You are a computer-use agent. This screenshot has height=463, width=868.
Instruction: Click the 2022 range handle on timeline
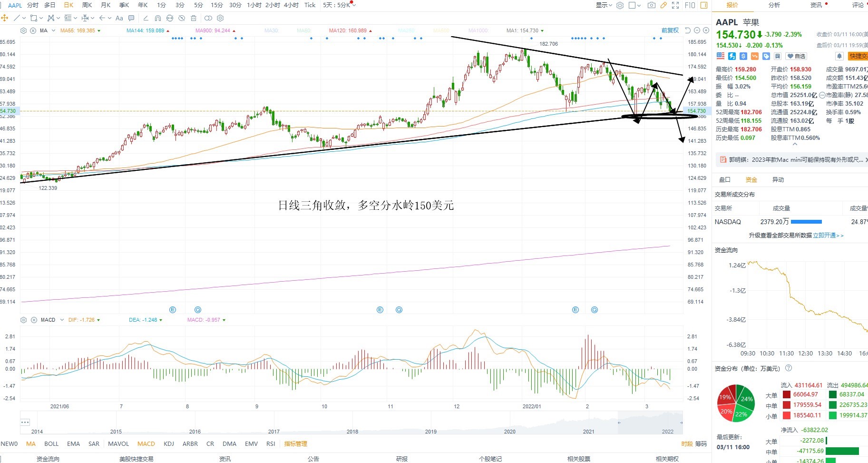tap(681, 423)
